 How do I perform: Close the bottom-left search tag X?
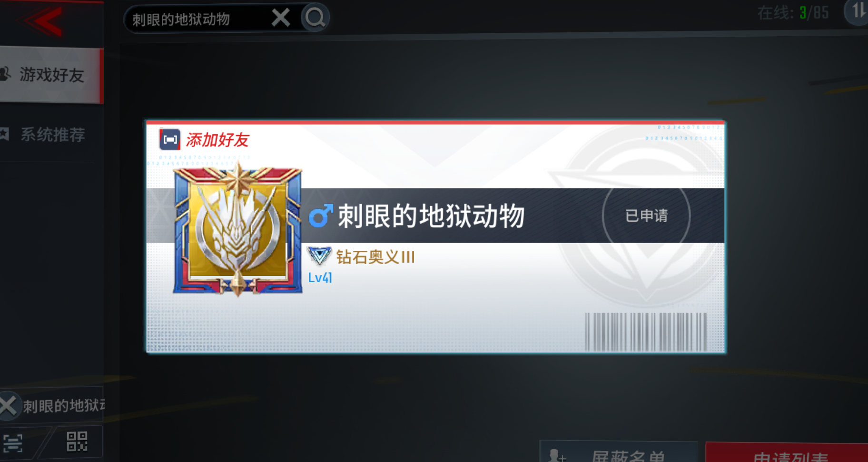9,406
